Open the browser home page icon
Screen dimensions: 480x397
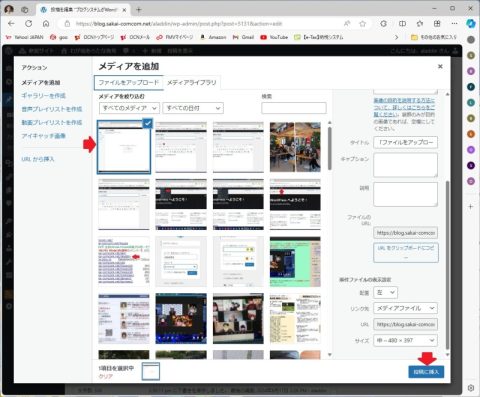tap(46, 24)
